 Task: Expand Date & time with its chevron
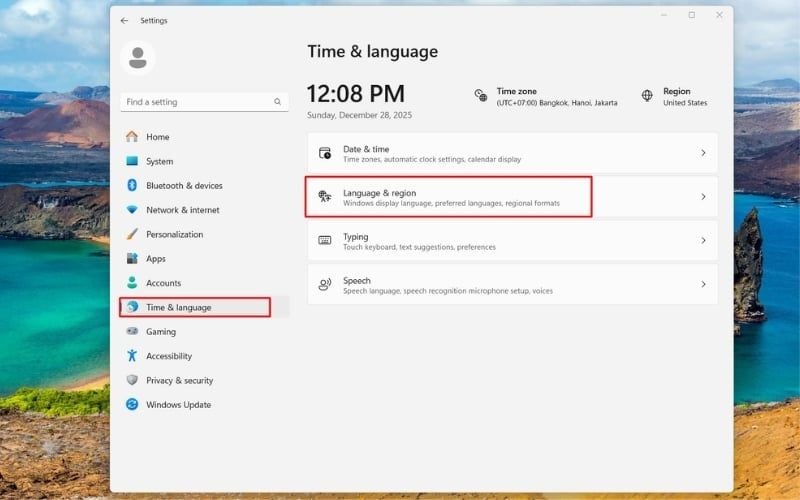(704, 153)
